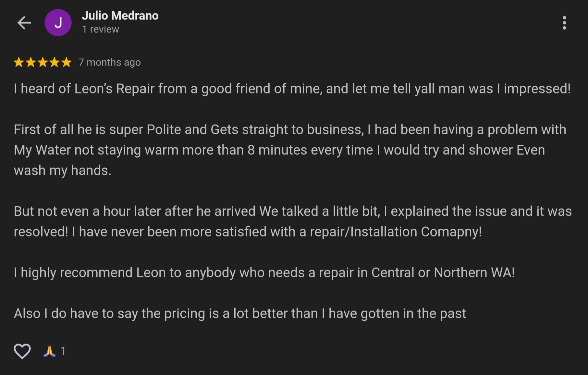Image resolution: width=588 pixels, height=375 pixels.
Task: Open Julio Medrano's profile name
Action: coord(120,16)
